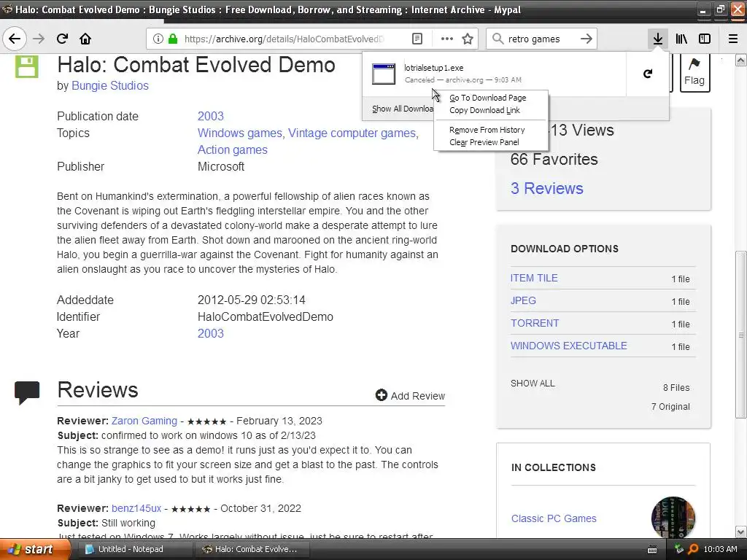Screen dimensions: 747x560
Task: Flag this item
Action: coord(694,72)
